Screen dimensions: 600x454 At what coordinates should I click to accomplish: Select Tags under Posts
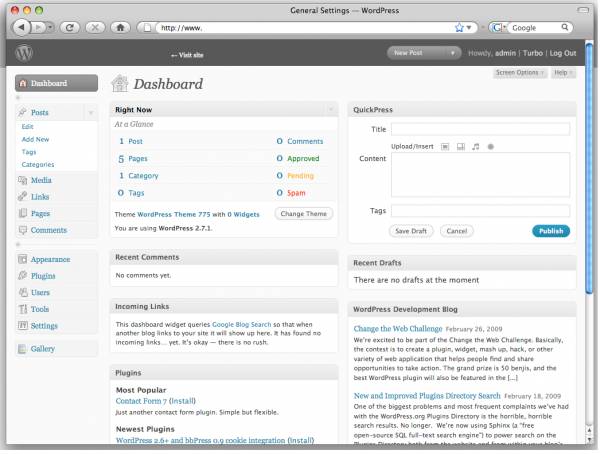(x=29, y=152)
